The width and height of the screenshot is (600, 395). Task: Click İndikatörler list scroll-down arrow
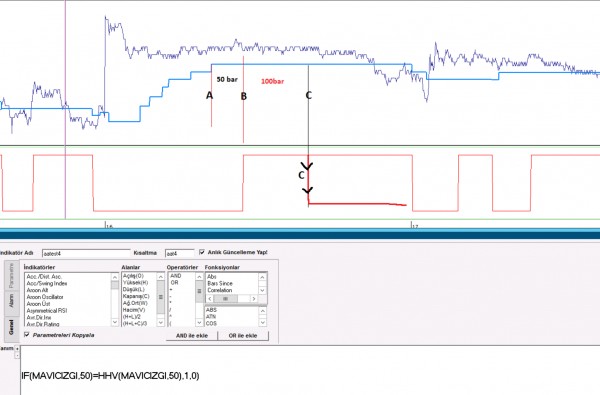(115, 323)
